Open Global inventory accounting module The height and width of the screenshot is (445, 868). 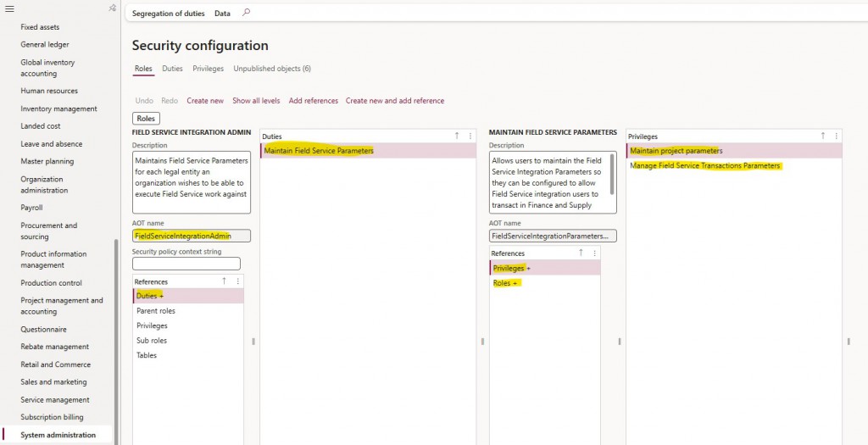coord(47,68)
